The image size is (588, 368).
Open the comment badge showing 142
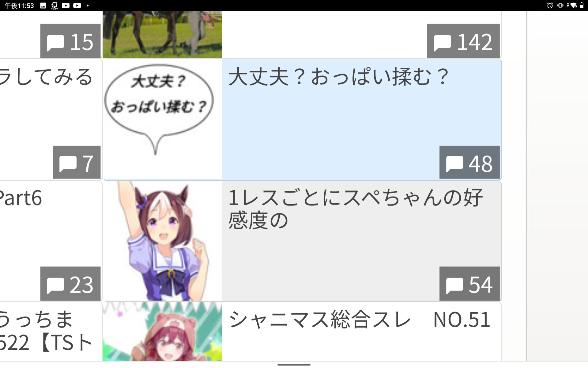click(463, 41)
